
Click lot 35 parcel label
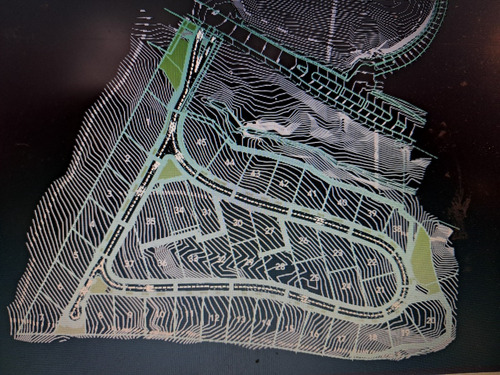[151, 221]
